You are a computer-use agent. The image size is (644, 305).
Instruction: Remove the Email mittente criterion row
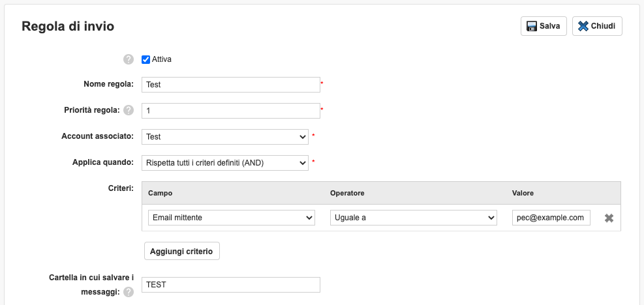click(x=608, y=218)
